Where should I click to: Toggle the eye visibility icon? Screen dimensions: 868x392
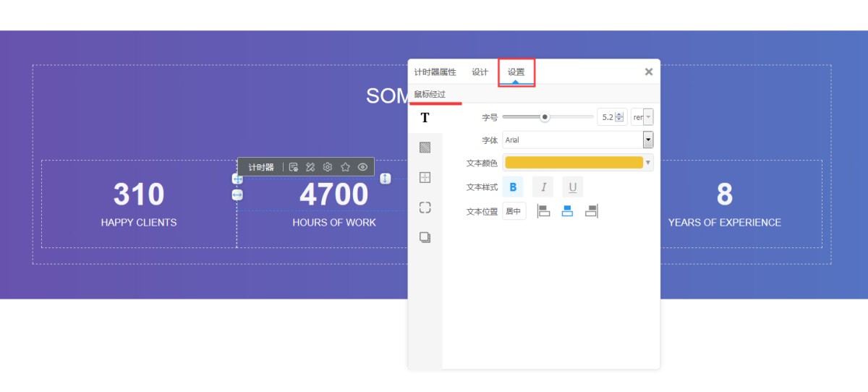click(x=362, y=167)
